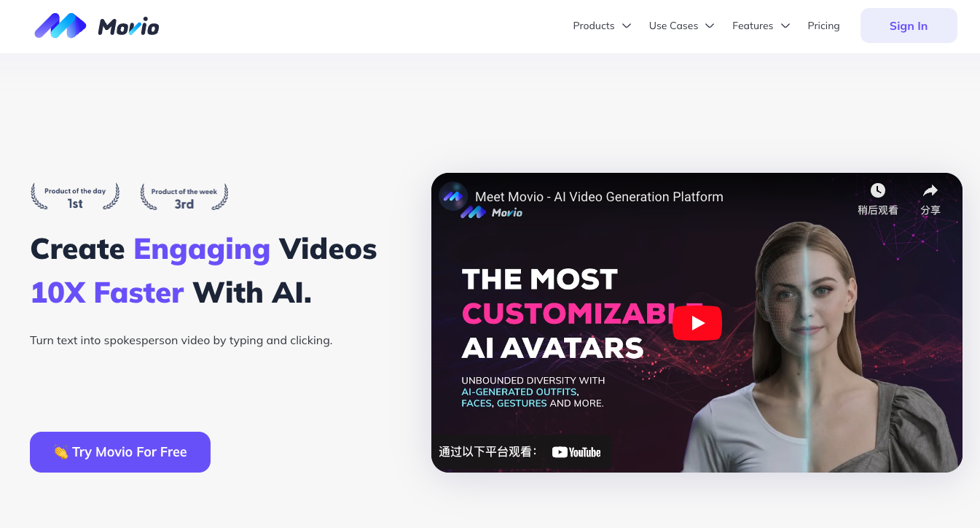Click the Movio wordmark text
Image resolution: width=980 pixels, height=528 pixels.
(x=128, y=27)
